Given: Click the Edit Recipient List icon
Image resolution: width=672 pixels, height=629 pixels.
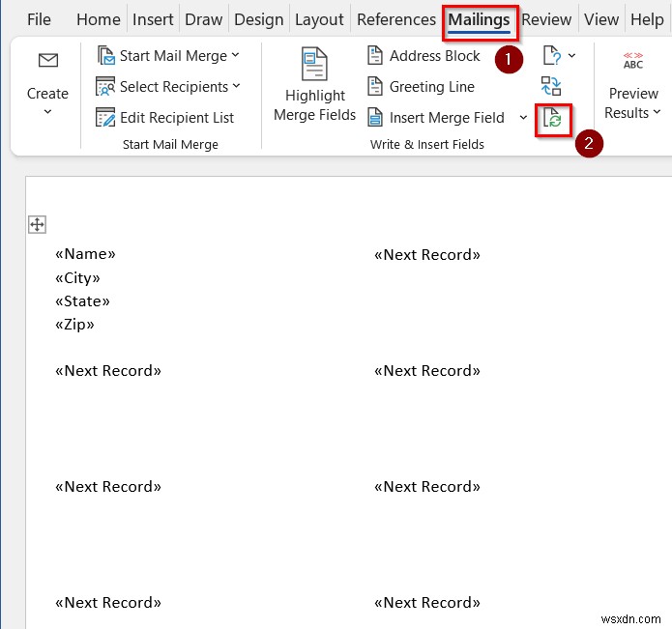Looking at the screenshot, I should [105, 117].
